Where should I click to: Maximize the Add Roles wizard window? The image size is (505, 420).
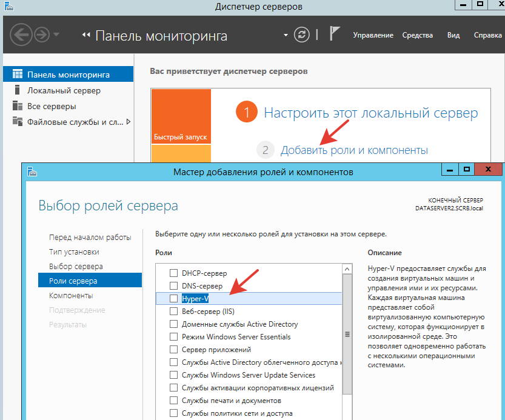point(466,169)
